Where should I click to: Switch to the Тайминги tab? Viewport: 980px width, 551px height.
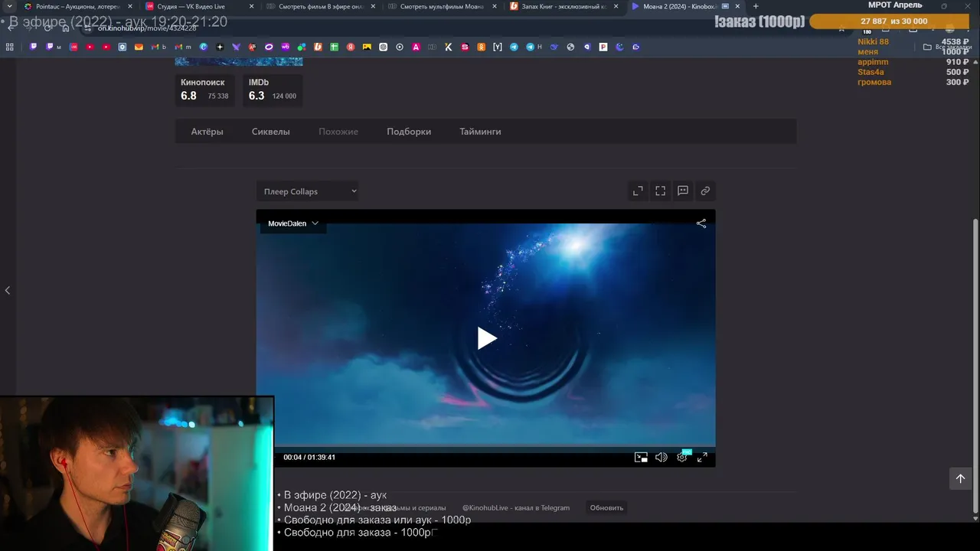click(480, 132)
